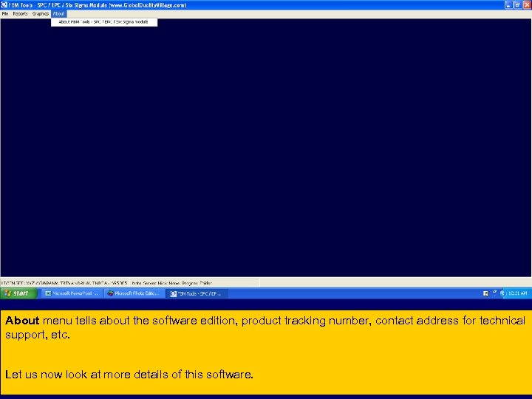Image resolution: width=532 pixels, height=399 pixels.
Task: Click the Windows Start button
Action: click(18, 293)
